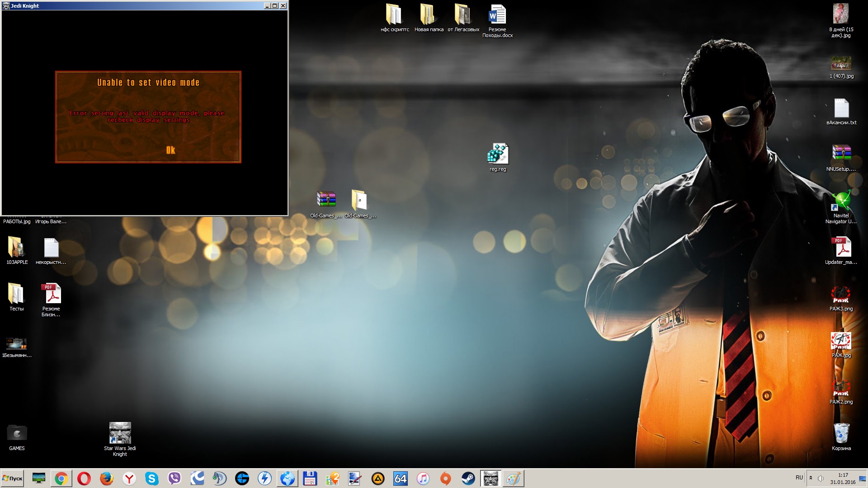Expand hidden system tray icons

tap(811, 478)
